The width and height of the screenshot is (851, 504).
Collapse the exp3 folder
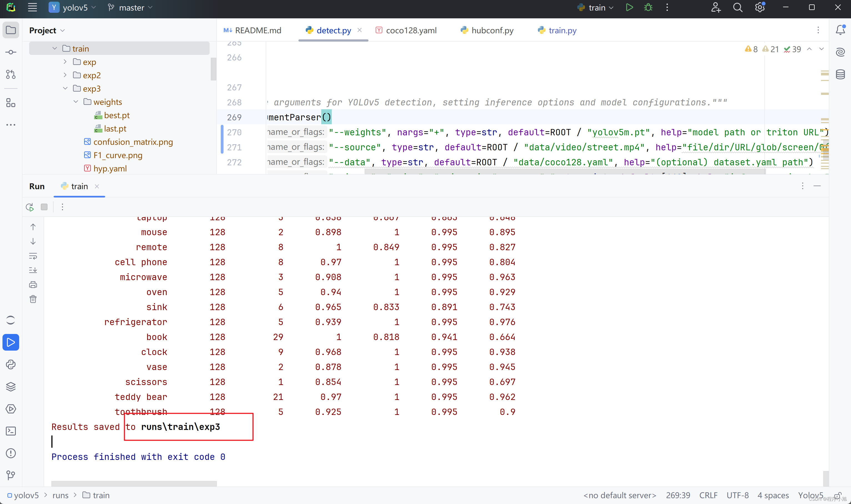[65, 88]
